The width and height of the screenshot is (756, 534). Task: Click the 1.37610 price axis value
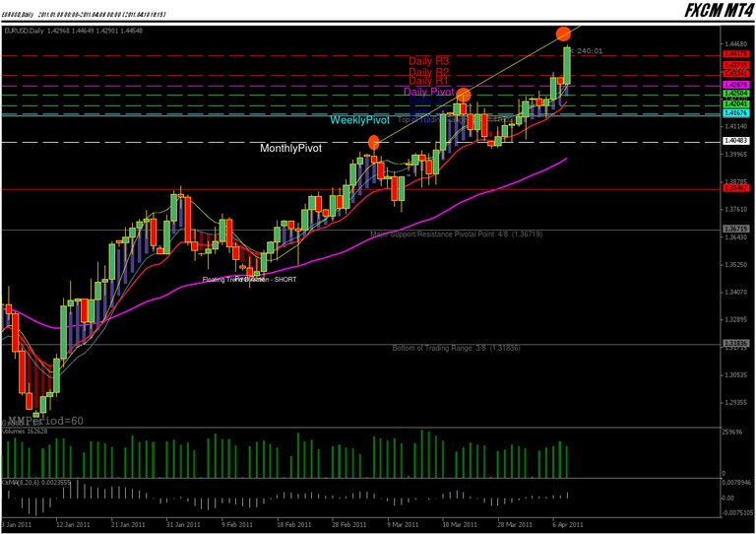tap(735, 209)
